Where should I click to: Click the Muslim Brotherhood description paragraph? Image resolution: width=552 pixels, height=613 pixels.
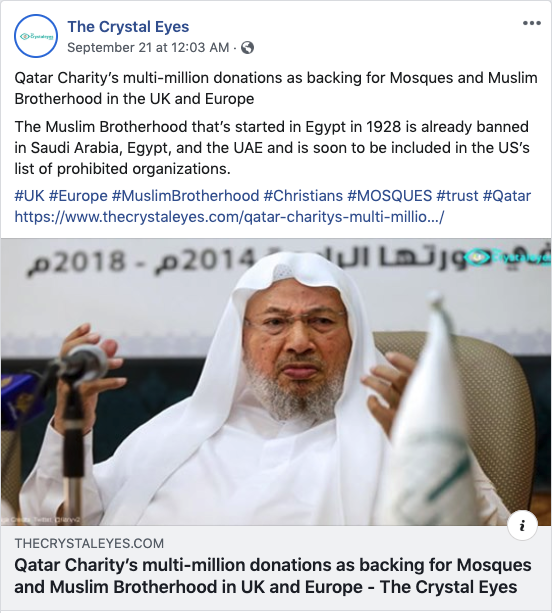pos(272,148)
